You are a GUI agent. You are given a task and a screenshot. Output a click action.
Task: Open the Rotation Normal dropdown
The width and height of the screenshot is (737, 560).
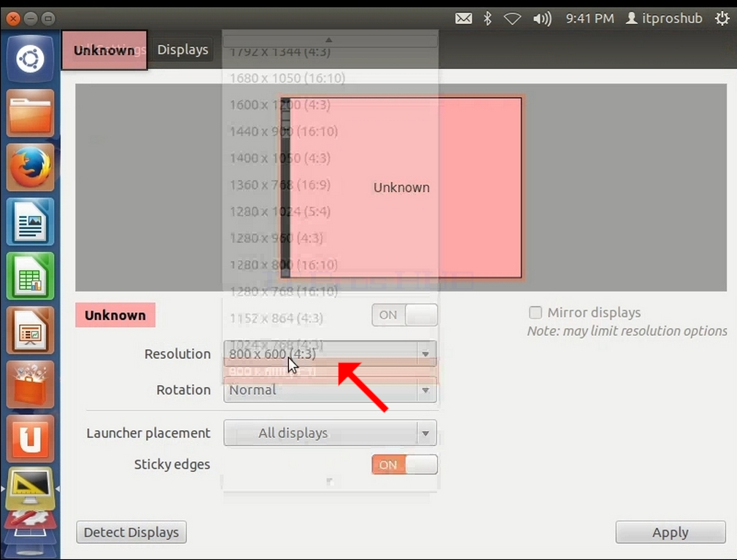pyautogui.click(x=330, y=390)
